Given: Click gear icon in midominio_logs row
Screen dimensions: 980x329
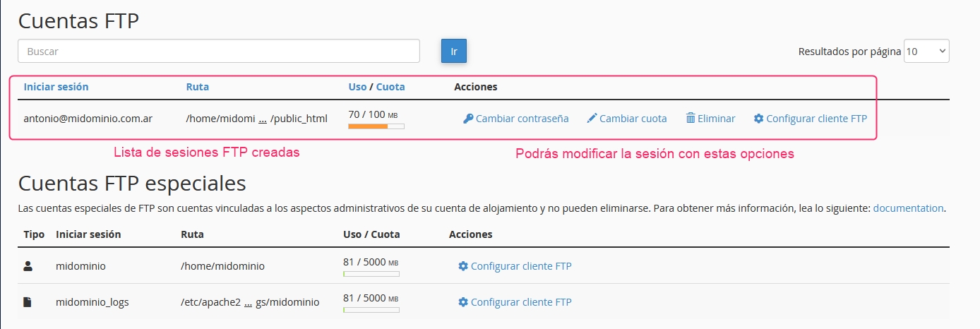Looking at the screenshot, I should point(463,302).
